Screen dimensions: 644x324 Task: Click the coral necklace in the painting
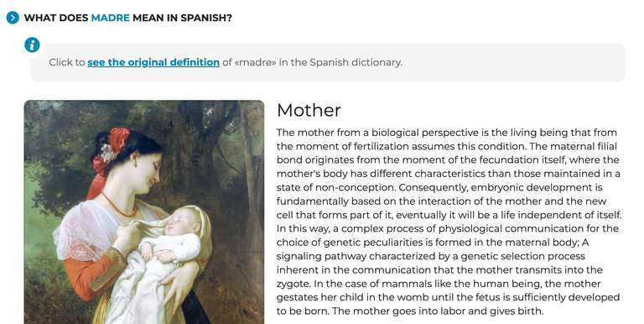(118, 205)
